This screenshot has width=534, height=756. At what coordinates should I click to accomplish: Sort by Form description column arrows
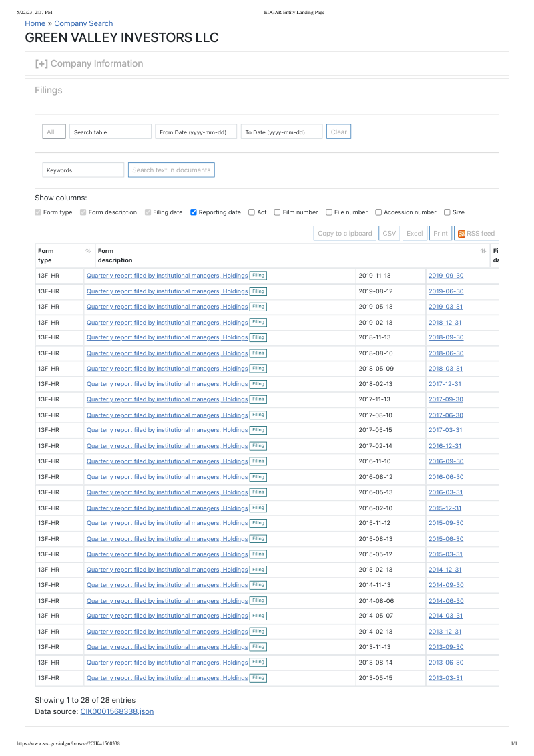(483, 251)
